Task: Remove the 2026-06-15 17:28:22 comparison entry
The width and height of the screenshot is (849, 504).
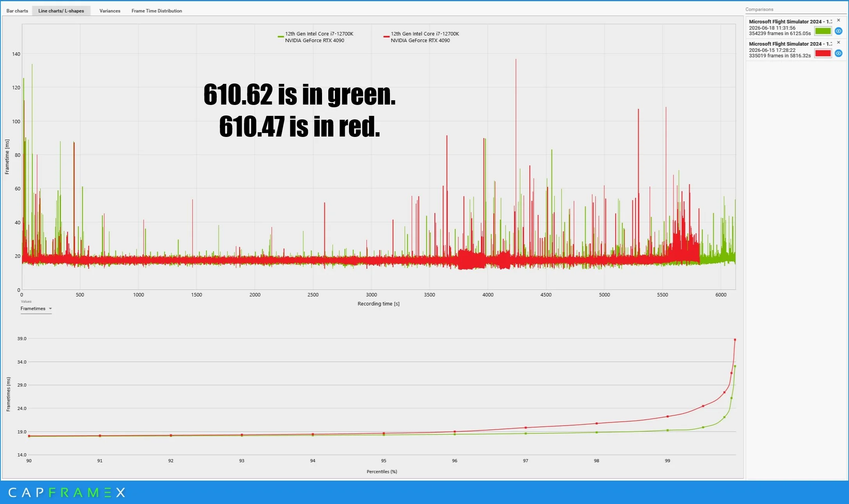Action: [838, 43]
